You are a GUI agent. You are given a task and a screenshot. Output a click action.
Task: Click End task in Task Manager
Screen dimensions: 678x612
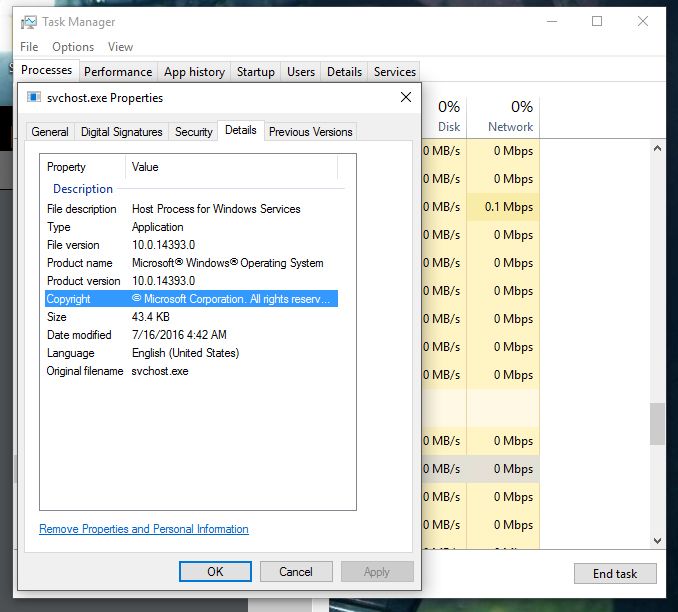tap(615, 574)
